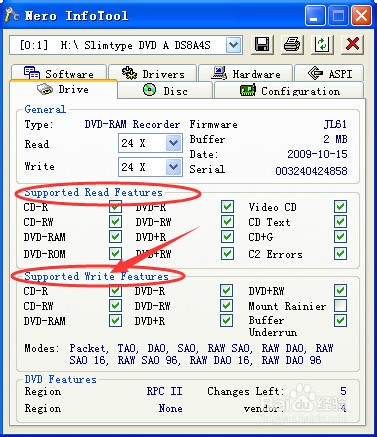Image resolution: width=377 pixels, height=437 pixels.
Task: Select the Drive tab
Action: tap(63, 89)
